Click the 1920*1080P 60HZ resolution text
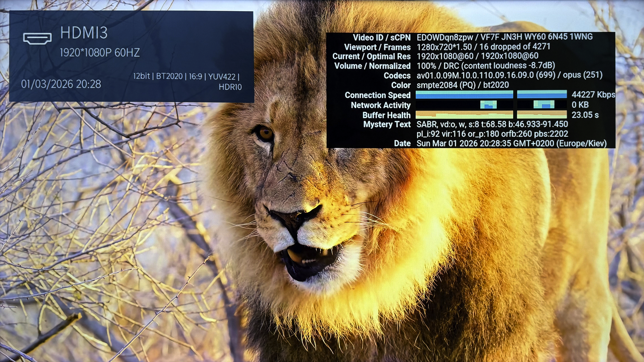This screenshot has height=362, width=644. (100, 53)
